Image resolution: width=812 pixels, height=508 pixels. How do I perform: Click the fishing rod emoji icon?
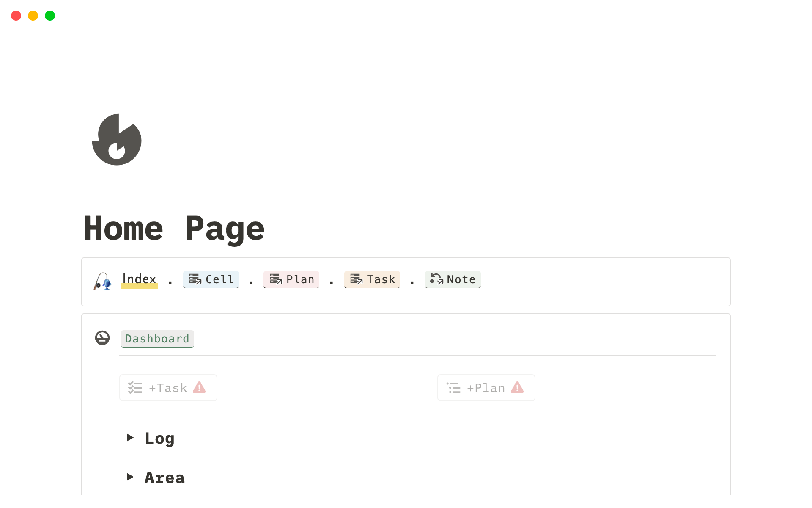point(102,281)
